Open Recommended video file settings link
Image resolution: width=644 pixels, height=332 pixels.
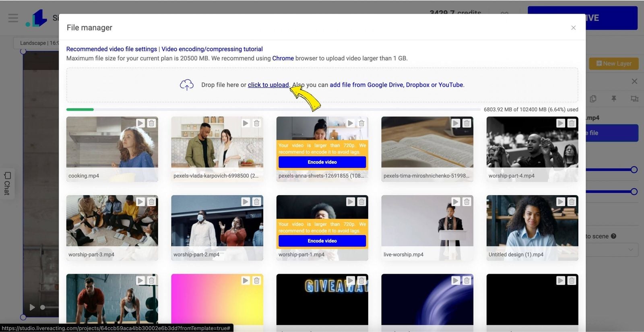pyautogui.click(x=111, y=49)
